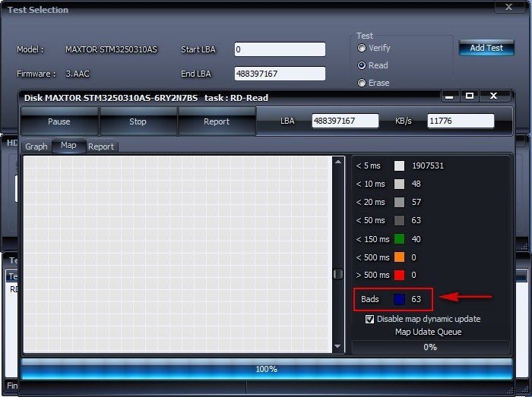Stop the disk read task
This screenshot has width=532, height=397.
138,121
